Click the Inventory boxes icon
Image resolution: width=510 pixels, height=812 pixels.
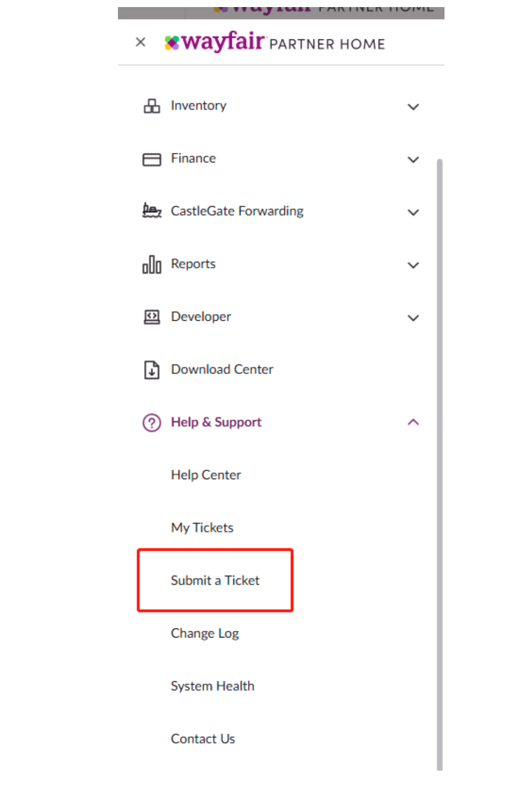[x=152, y=106]
